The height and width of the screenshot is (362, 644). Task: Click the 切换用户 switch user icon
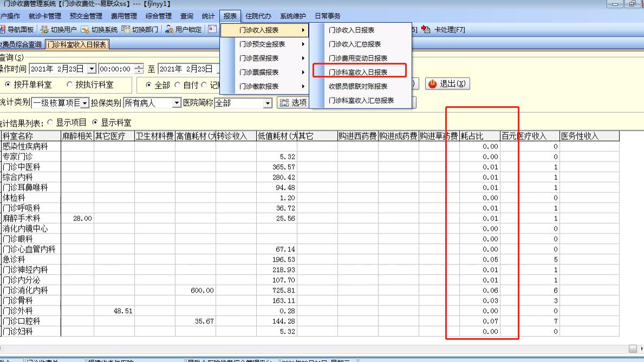[44, 30]
